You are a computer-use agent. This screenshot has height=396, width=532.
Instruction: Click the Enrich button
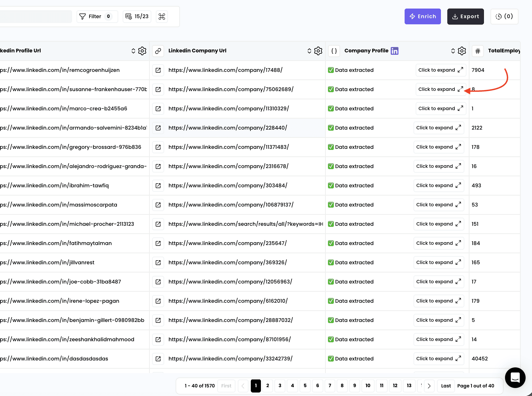423,17
